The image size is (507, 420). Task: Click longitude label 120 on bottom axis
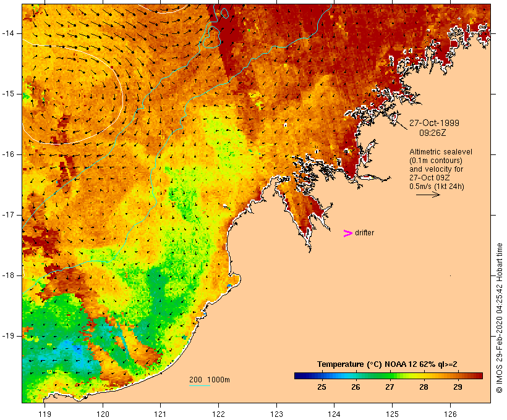[103, 414]
